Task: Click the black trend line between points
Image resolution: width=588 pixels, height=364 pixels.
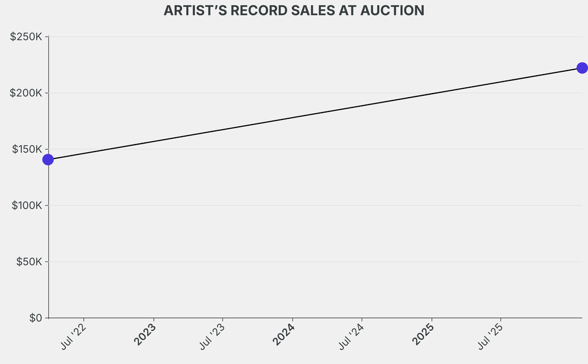Action: pos(315,114)
